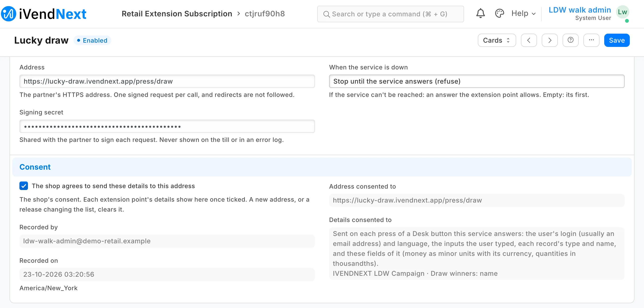This screenshot has height=308, width=644.
Task: Open the question mark help icon
Action: coord(570,40)
